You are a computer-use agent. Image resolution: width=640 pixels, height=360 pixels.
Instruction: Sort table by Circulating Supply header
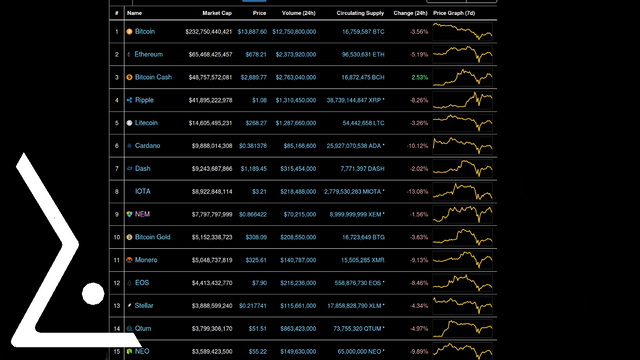[360, 13]
